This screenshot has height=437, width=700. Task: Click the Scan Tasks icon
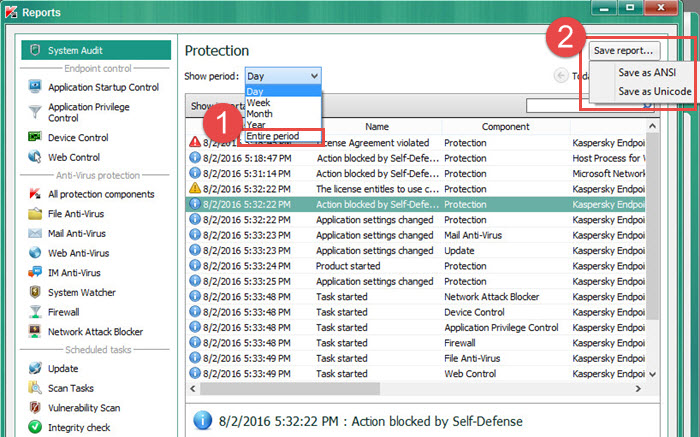tap(35, 388)
